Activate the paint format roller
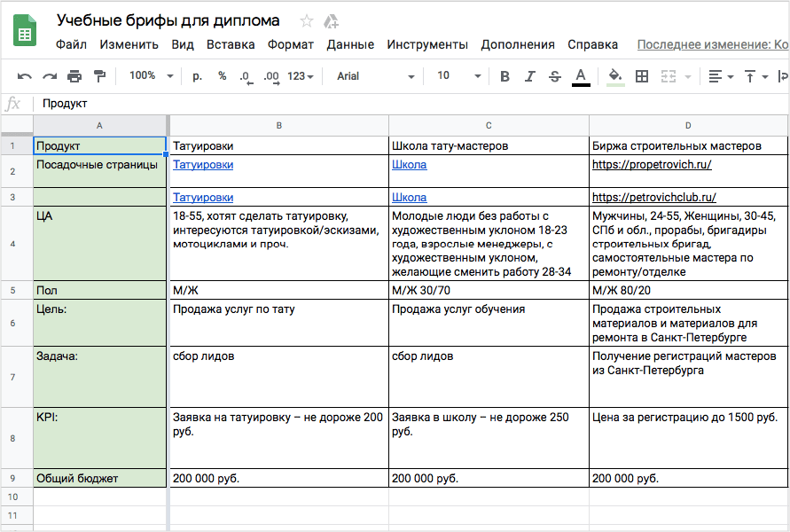Screen dimensions: 790x532 point(98,76)
